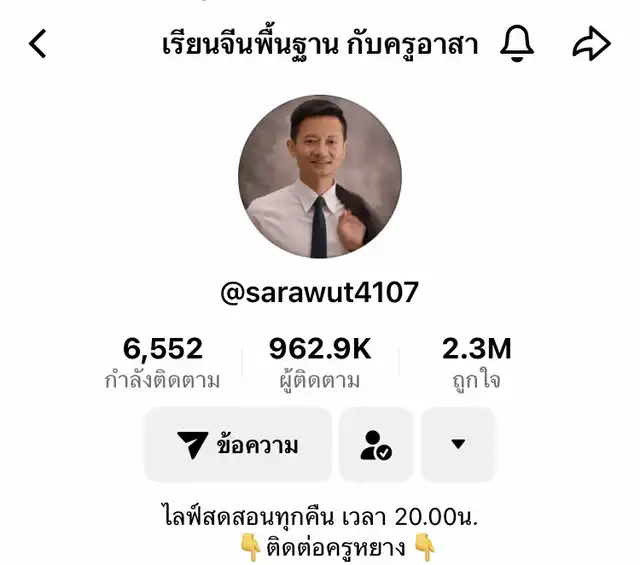Open the share arrow icon
Viewport: 640px width, 565px height.
click(x=591, y=43)
